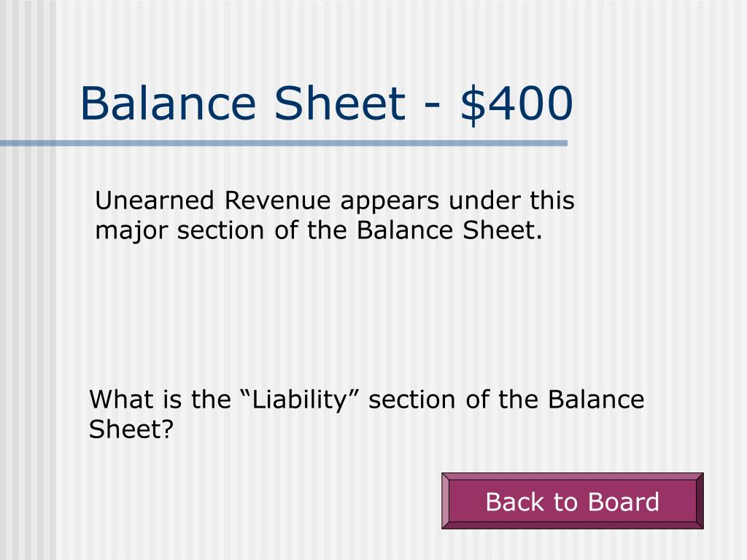
Task: Select the clue line starting with major section
Action: point(318,231)
